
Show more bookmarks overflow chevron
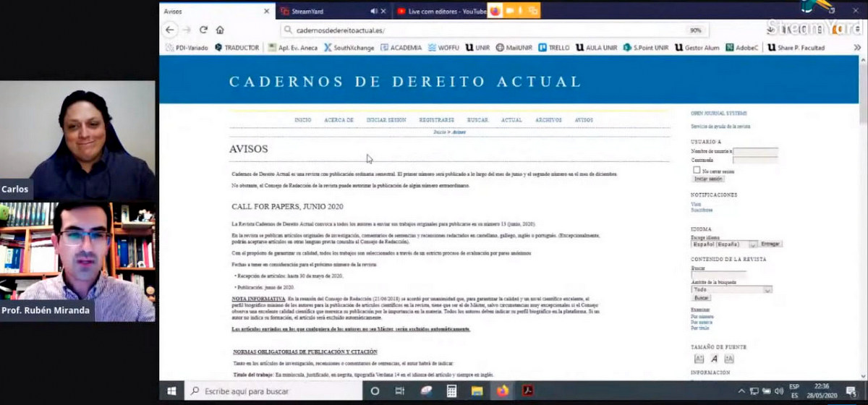tap(857, 48)
